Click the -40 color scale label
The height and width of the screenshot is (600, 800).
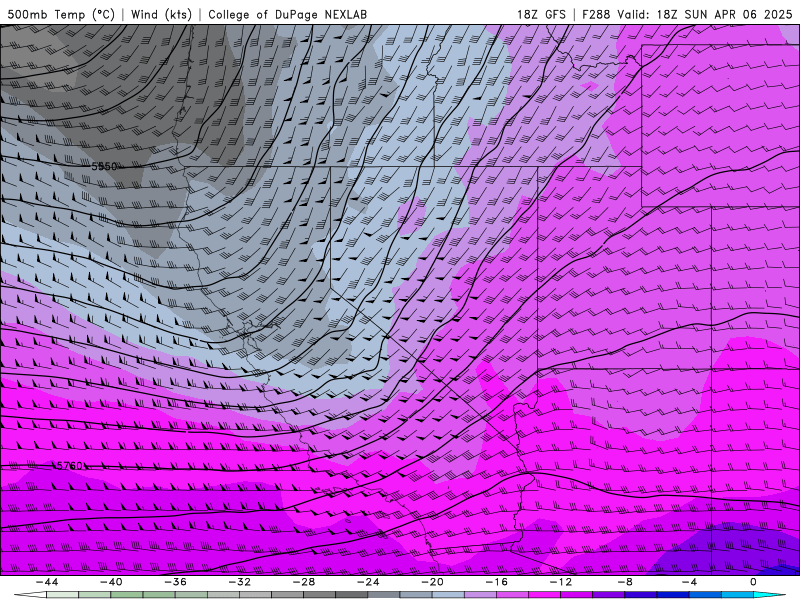pos(111,582)
